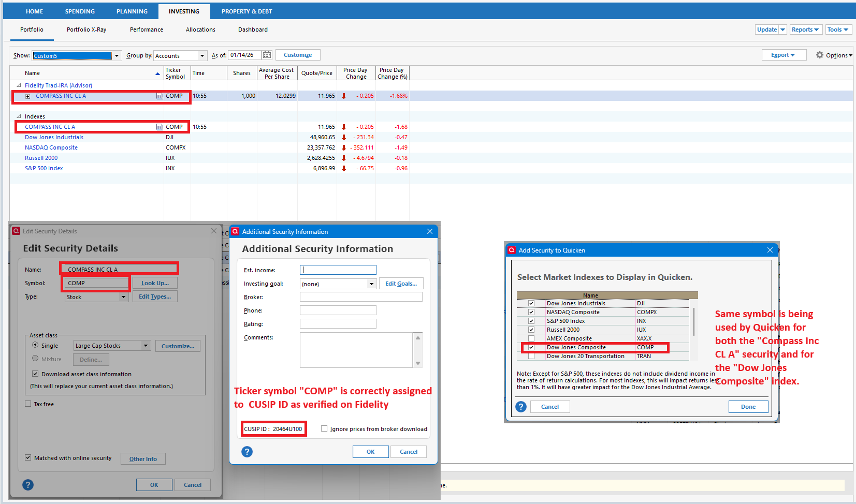This screenshot has height=504, width=856.
Task: Go to the SPENDING tab
Action: click(80, 11)
